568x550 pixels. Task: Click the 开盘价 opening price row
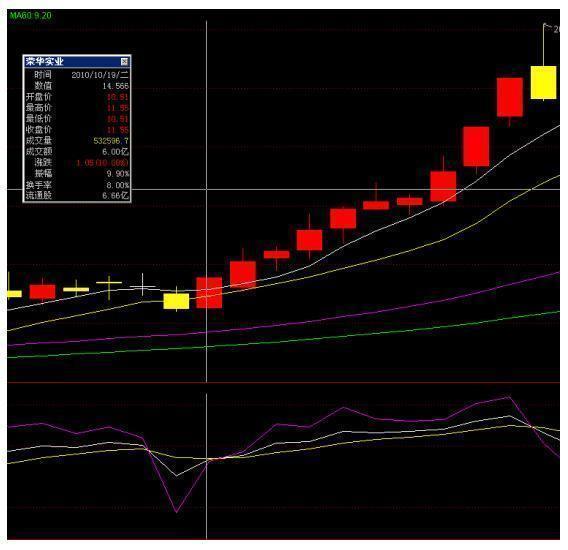[x=77, y=97]
